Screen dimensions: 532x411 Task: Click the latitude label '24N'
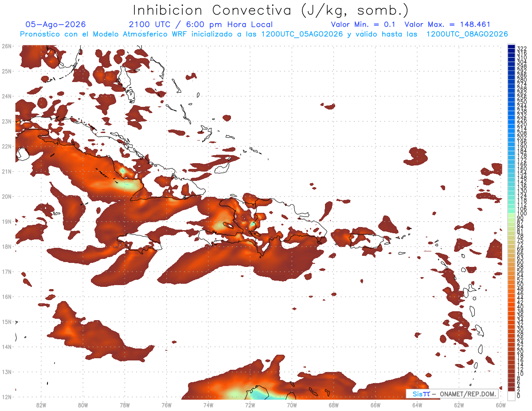[7, 96]
